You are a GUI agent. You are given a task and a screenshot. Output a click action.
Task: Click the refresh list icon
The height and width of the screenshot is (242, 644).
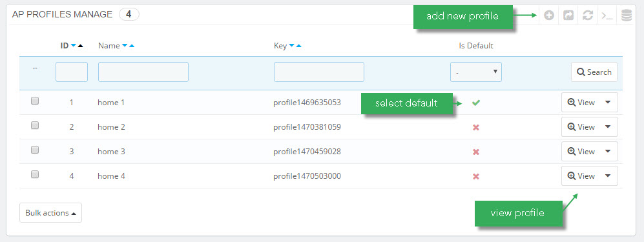click(588, 15)
